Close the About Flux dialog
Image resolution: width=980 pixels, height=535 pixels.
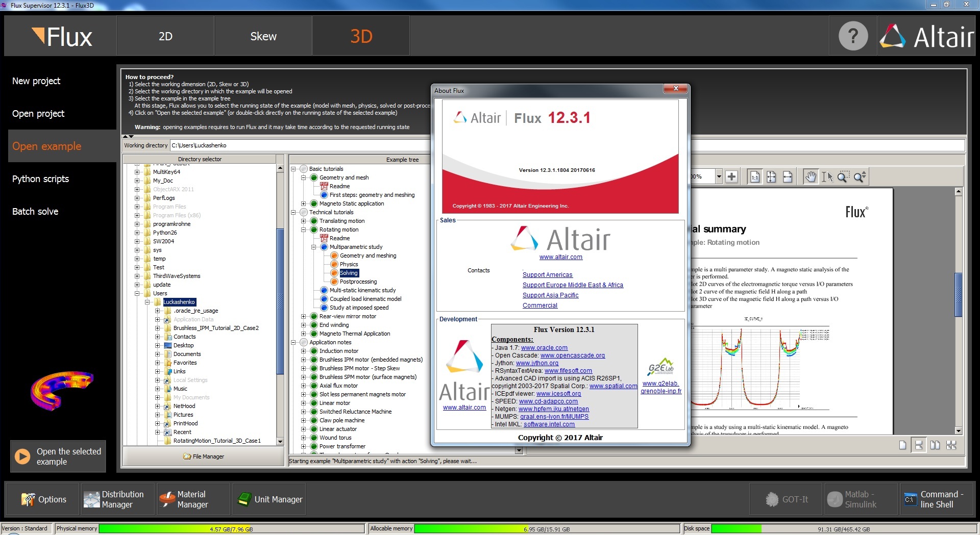click(676, 89)
